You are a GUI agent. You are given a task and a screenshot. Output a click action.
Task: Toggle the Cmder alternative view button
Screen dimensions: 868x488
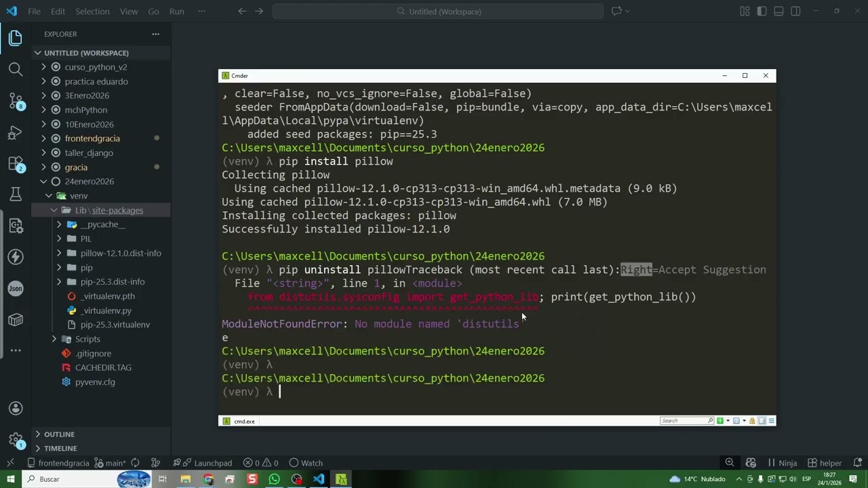(762, 421)
